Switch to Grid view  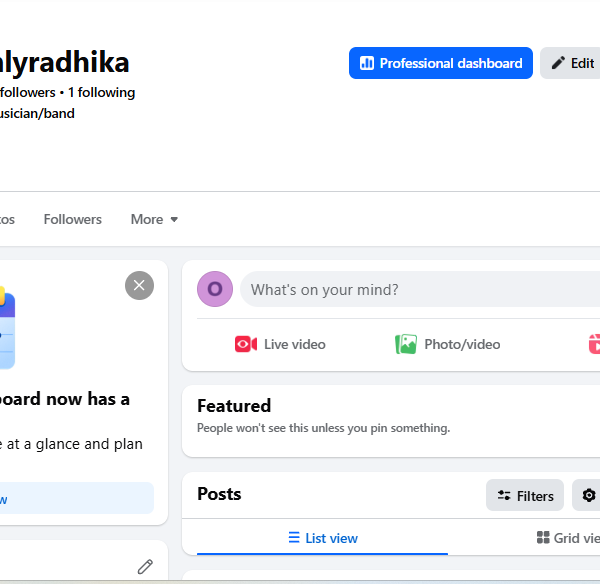pos(568,538)
